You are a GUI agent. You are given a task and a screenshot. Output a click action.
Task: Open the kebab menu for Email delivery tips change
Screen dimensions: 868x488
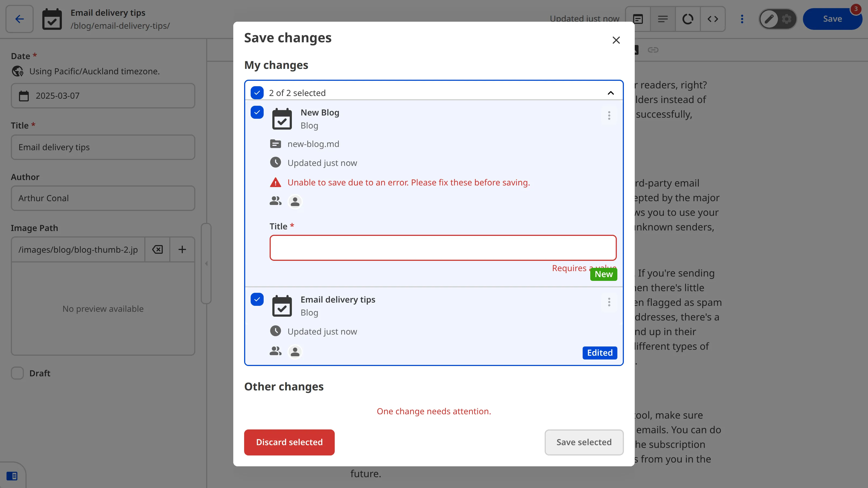(609, 302)
